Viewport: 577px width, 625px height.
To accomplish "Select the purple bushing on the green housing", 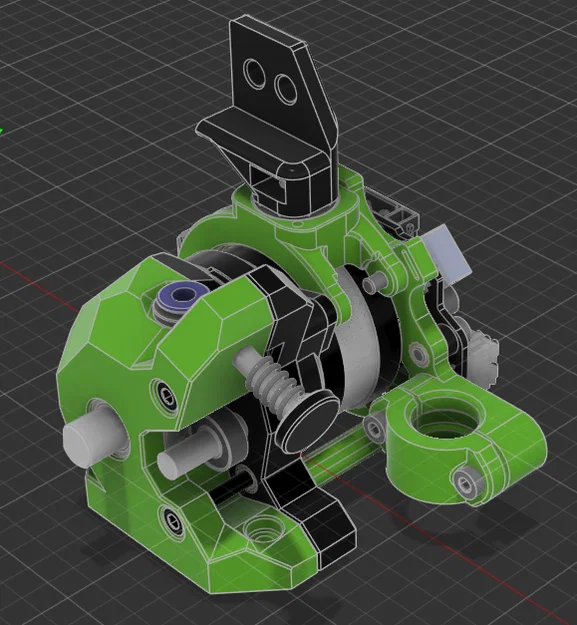I will [x=182, y=297].
